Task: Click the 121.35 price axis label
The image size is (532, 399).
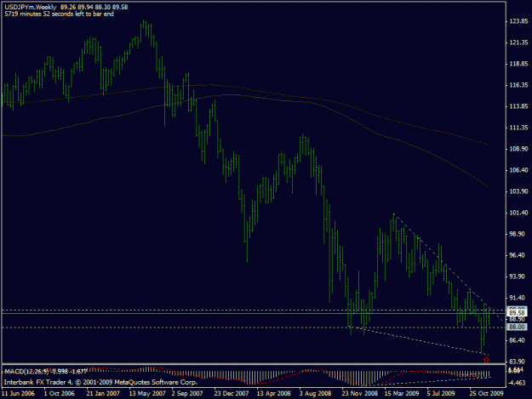Action: coord(518,43)
